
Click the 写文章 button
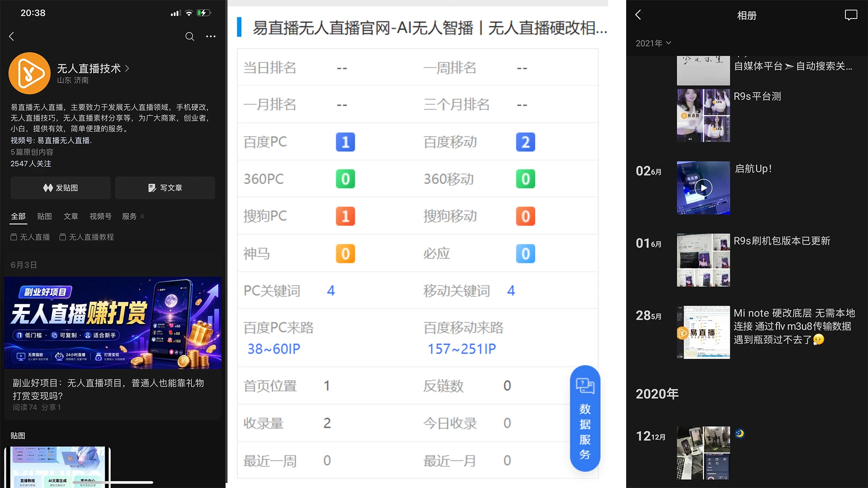165,188
